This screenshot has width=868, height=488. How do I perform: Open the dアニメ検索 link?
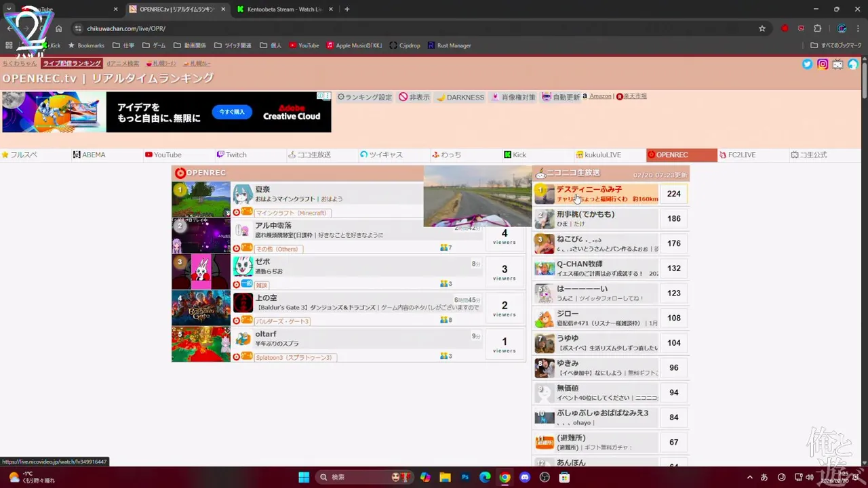[123, 63]
